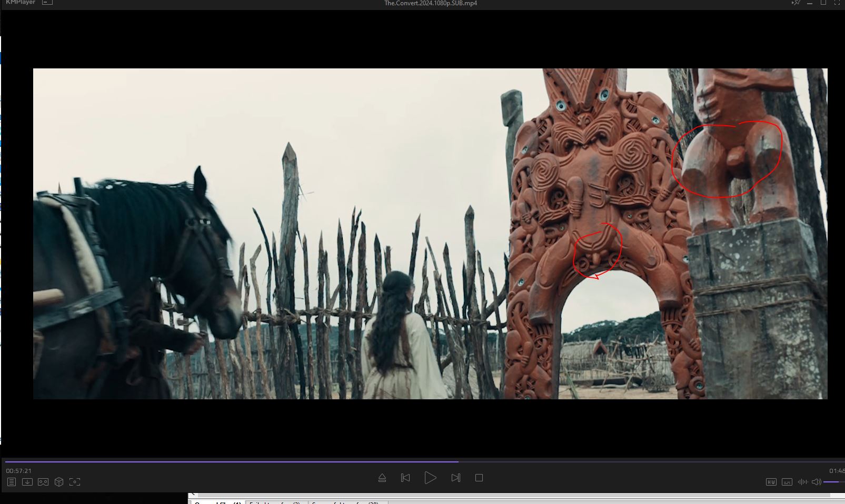Mute the audio via speaker icon
Viewport: 845px width, 504px height.
(816, 482)
